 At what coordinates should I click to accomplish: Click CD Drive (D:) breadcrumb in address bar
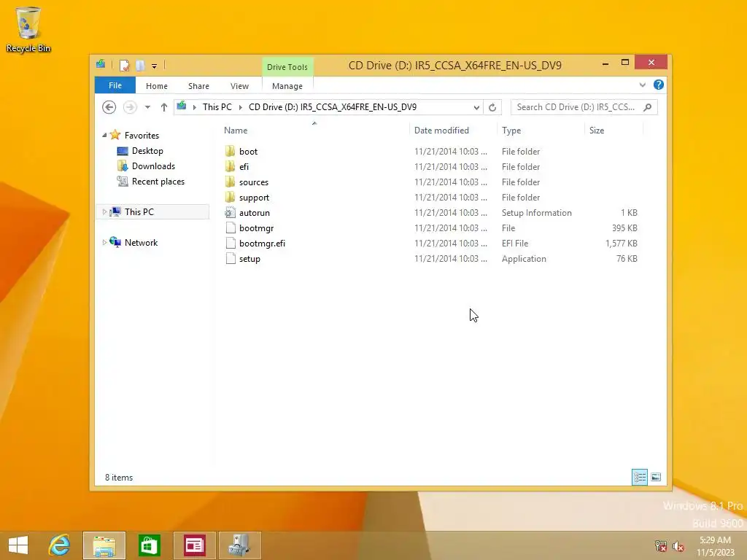pyautogui.click(x=333, y=107)
